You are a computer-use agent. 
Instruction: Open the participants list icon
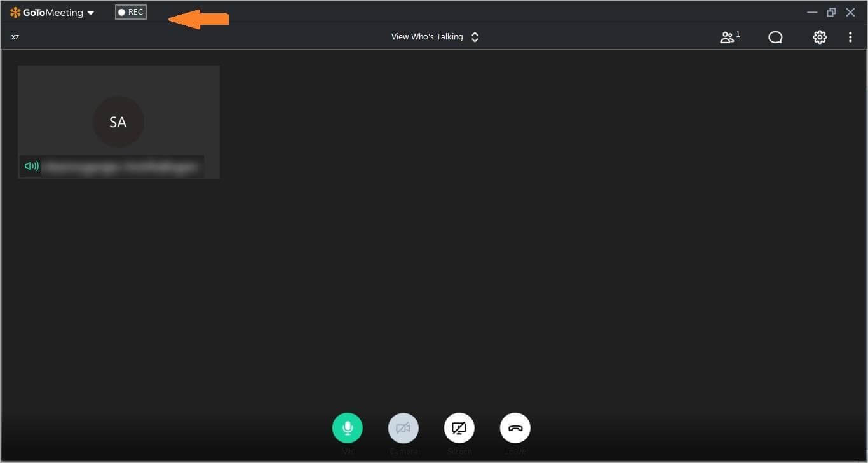[x=729, y=38]
